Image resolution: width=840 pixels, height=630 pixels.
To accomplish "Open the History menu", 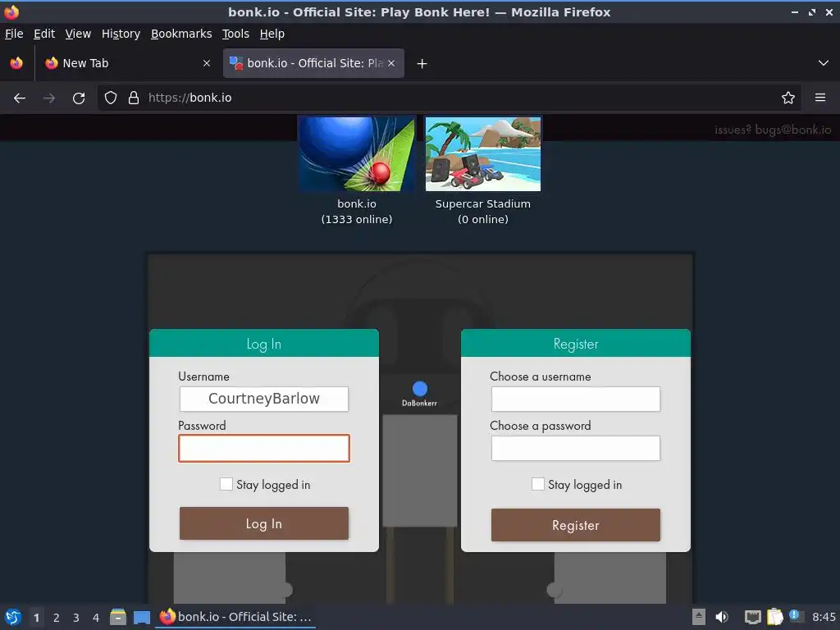I will pyautogui.click(x=121, y=34).
